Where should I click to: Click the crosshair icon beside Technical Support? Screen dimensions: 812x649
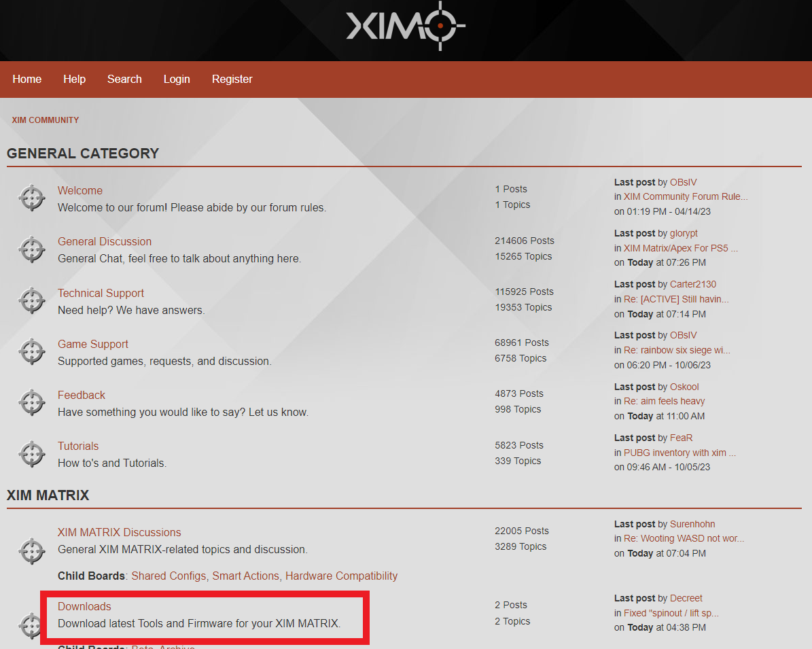[x=32, y=301]
